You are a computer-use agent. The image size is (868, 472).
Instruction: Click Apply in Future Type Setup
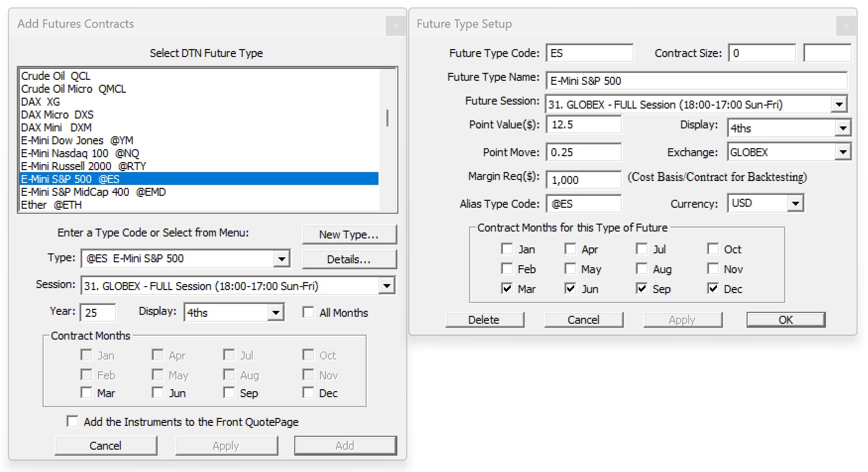tap(683, 320)
